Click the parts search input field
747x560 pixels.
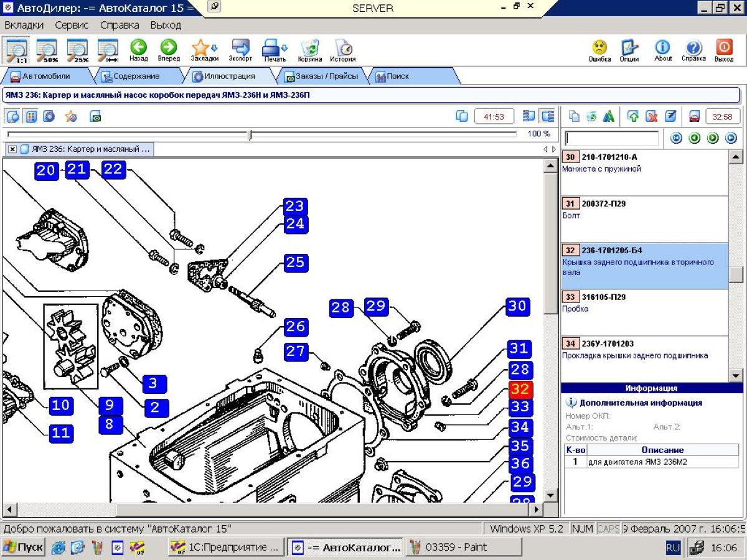[611, 138]
